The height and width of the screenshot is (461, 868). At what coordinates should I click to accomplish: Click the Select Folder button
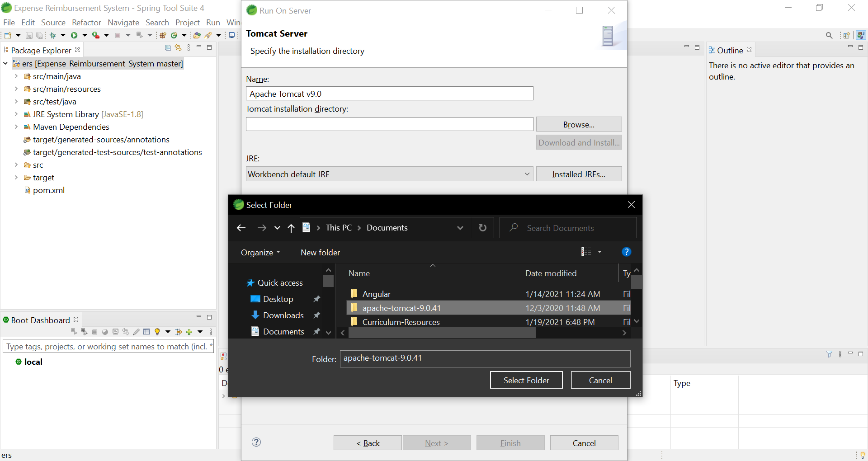click(526, 380)
